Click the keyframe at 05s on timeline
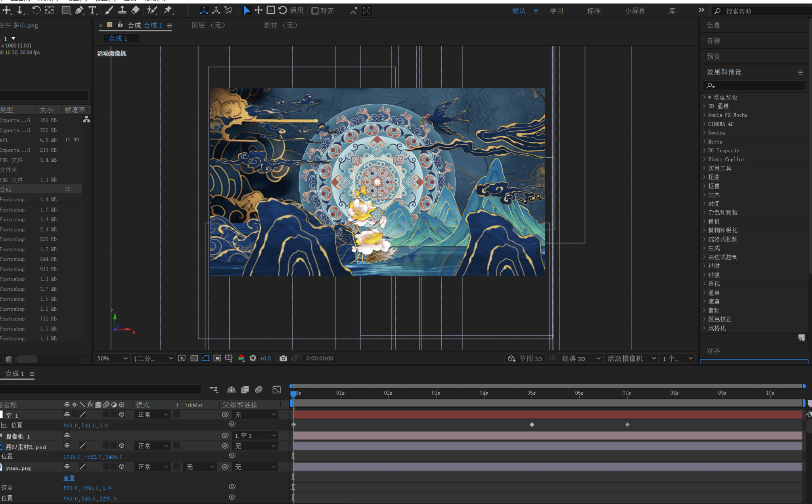 pyautogui.click(x=532, y=425)
